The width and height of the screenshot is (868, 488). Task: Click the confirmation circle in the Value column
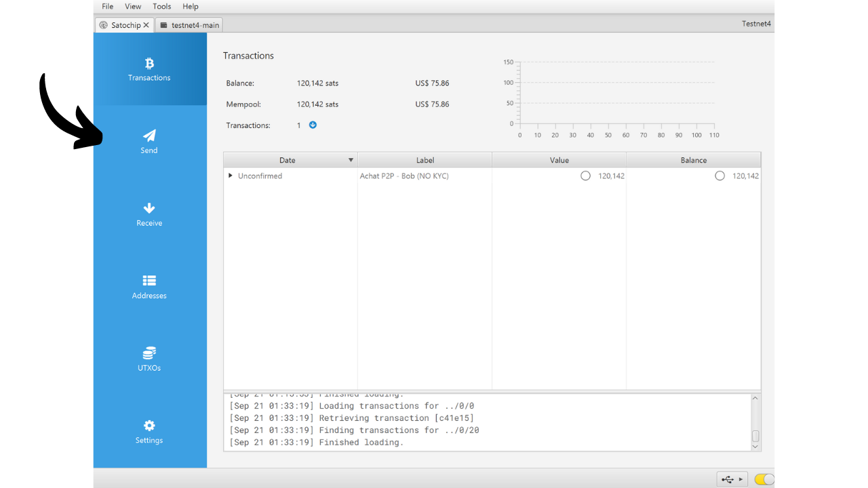pyautogui.click(x=585, y=176)
